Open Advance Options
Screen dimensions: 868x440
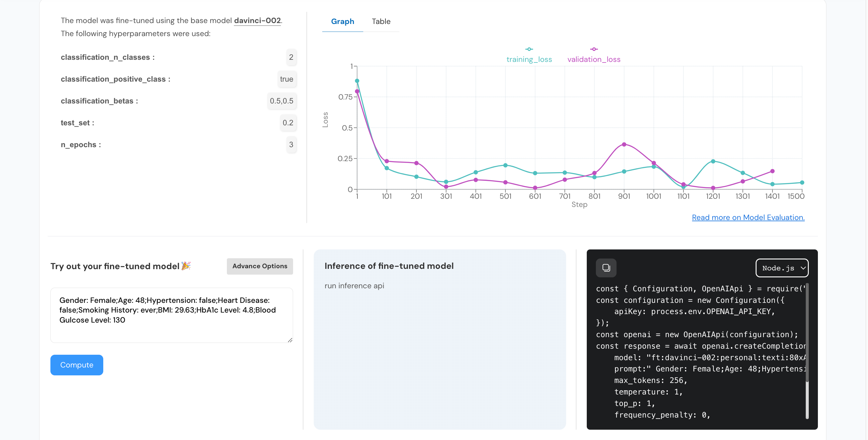(260, 266)
